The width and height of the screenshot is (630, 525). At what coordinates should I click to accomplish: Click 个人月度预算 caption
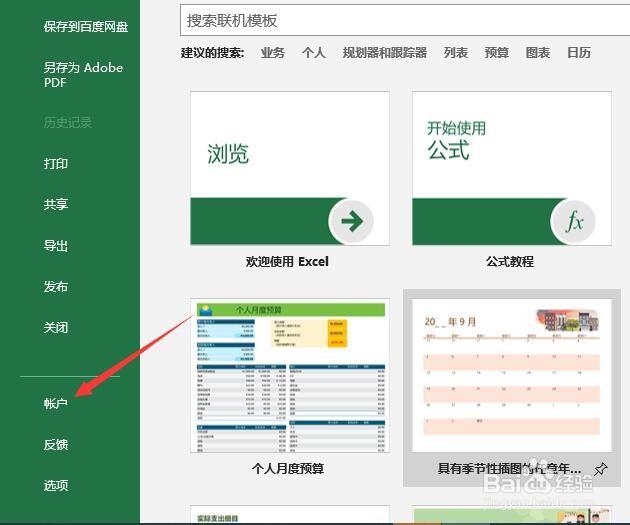tap(288, 468)
